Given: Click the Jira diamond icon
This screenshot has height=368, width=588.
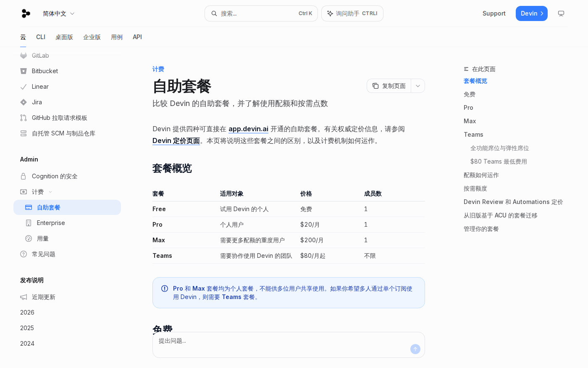Looking at the screenshot, I should pyautogui.click(x=24, y=102).
